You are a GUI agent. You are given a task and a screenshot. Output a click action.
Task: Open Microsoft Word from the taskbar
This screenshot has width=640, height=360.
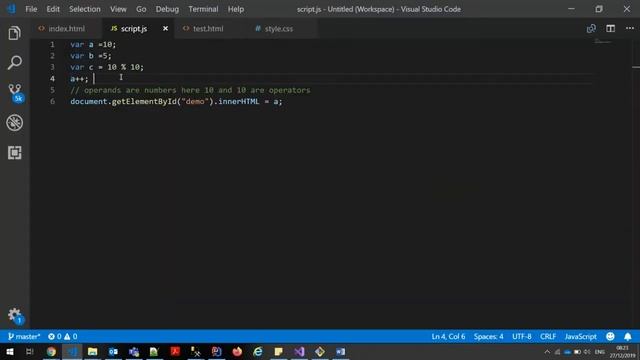tap(340, 351)
